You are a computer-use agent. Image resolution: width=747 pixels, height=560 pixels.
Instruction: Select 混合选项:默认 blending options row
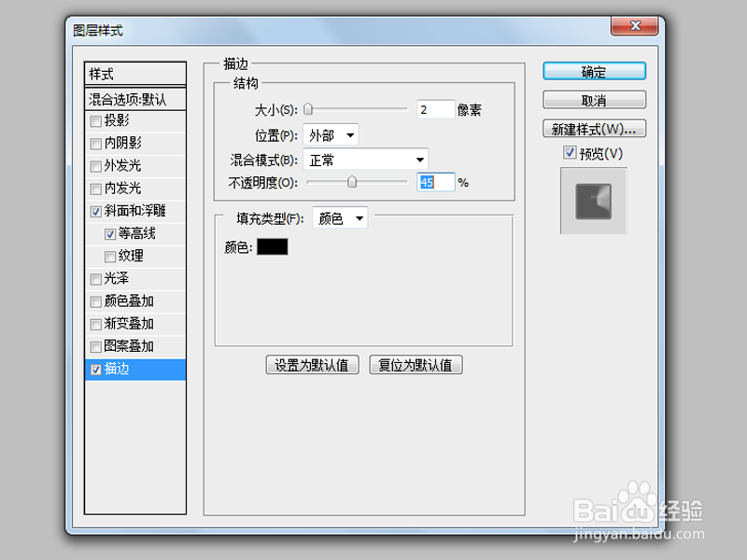[x=135, y=99]
